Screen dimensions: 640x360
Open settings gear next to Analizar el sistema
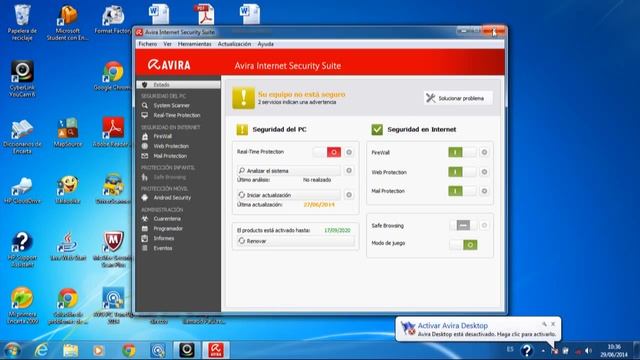click(x=349, y=171)
